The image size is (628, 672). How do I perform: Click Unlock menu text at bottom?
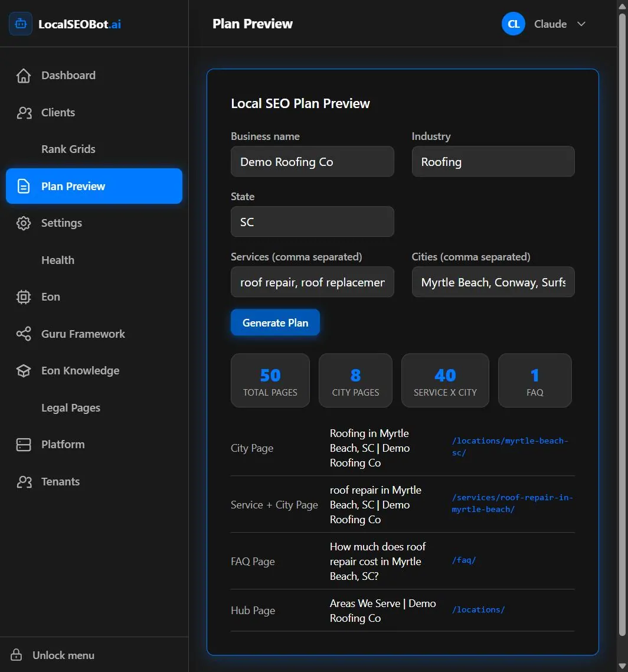[63, 655]
